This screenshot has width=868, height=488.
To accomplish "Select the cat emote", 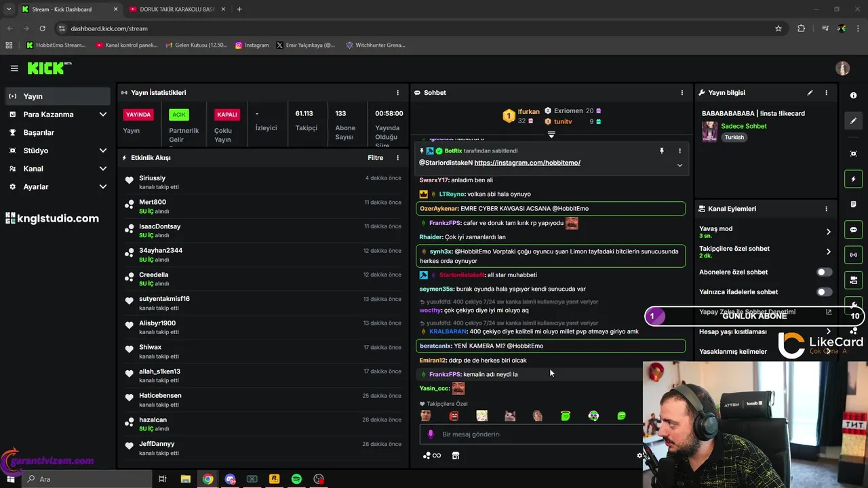I will (x=510, y=415).
